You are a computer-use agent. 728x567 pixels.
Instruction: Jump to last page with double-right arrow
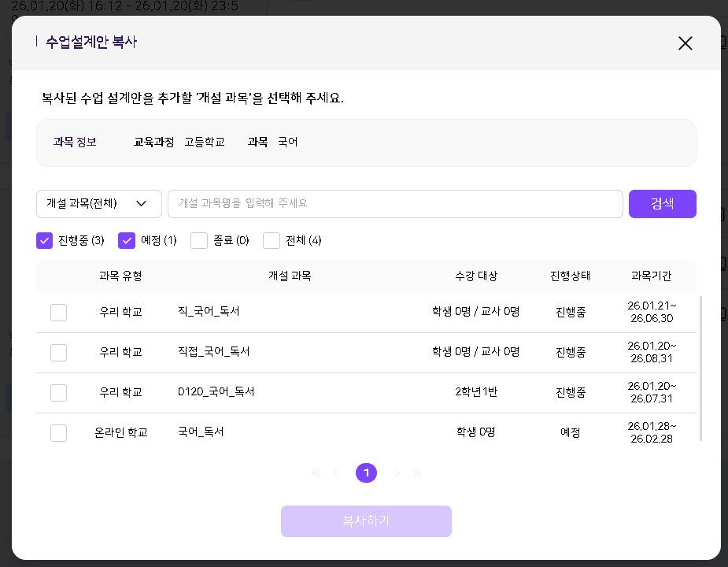pos(417,473)
